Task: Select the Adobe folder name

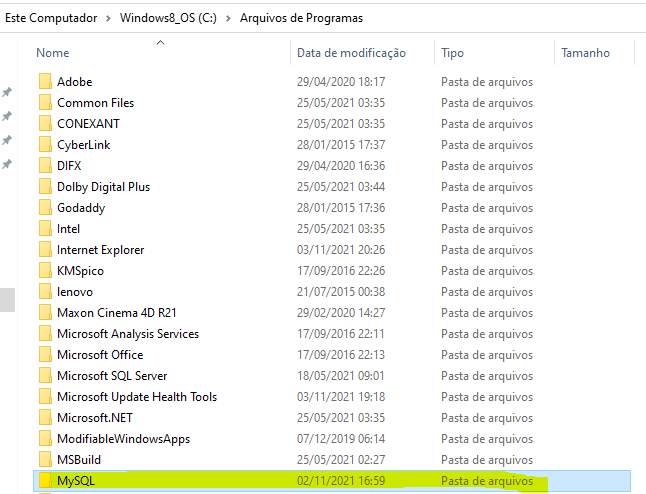Action: point(75,82)
